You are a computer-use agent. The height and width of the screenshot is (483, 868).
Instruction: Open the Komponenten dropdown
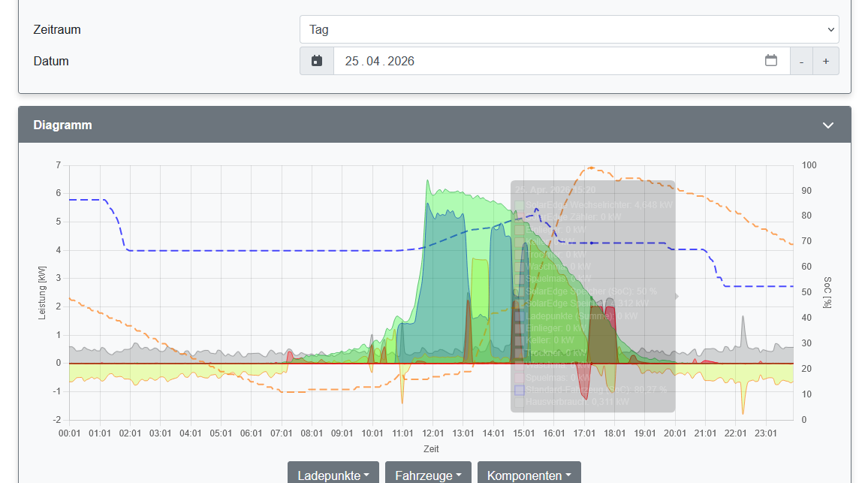click(x=529, y=475)
